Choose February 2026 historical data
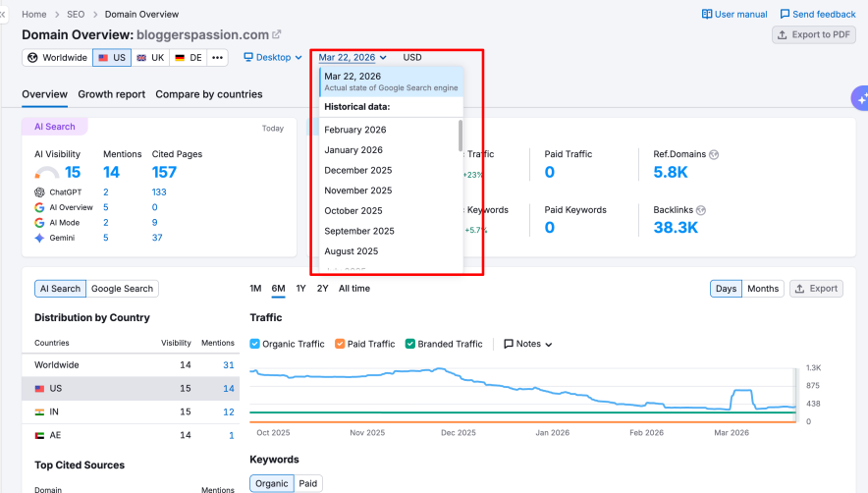This screenshot has width=868, height=493. [x=390, y=130]
